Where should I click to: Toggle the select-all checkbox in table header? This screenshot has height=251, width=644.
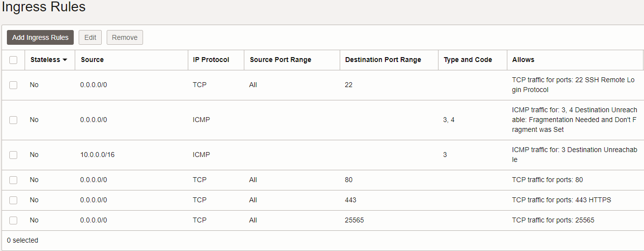tap(13, 60)
